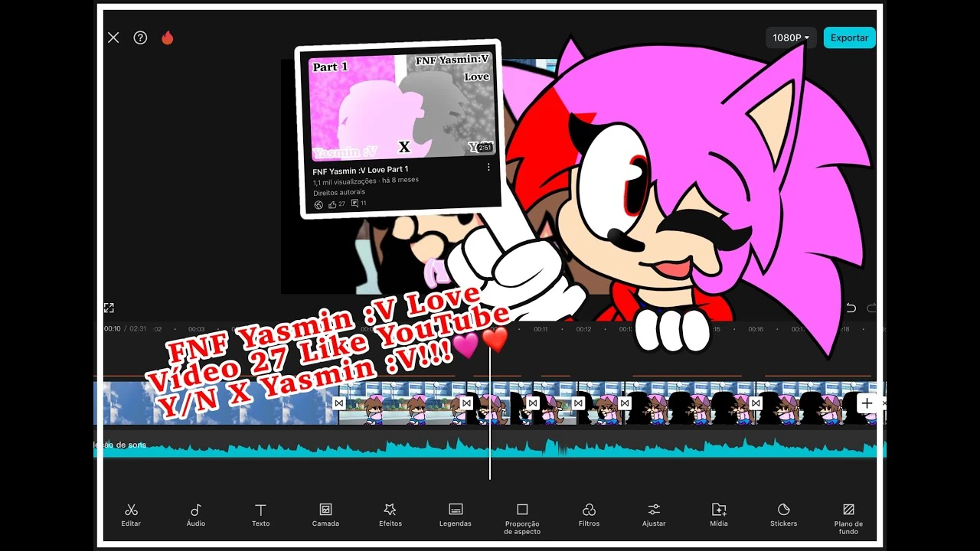This screenshot has width=980, height=551.
Task: Open the Áudio panel
Action: 195,514
